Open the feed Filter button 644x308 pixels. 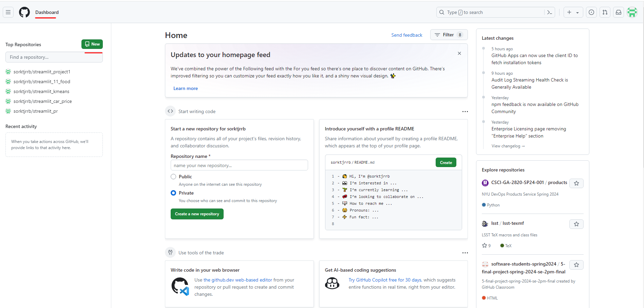tap(449, 35)
